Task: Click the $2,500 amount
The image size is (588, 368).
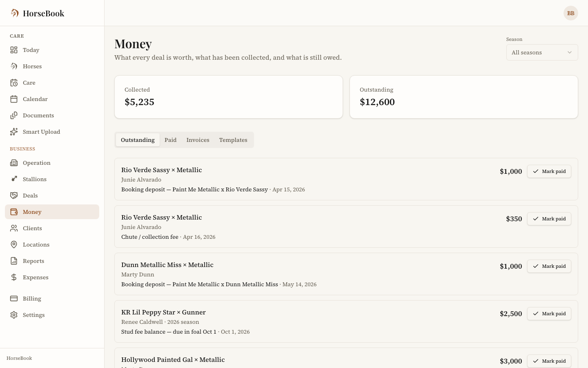Action: 511,314
